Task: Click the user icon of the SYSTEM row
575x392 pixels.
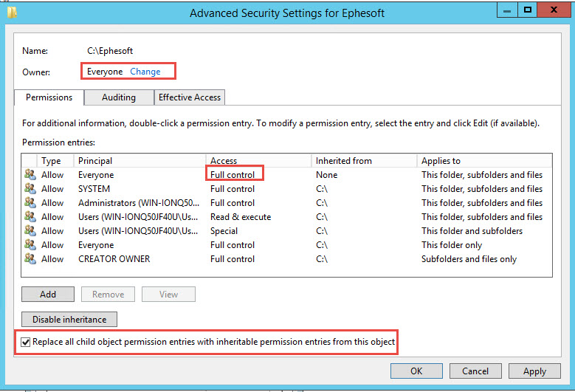Action: pos(30,188)
